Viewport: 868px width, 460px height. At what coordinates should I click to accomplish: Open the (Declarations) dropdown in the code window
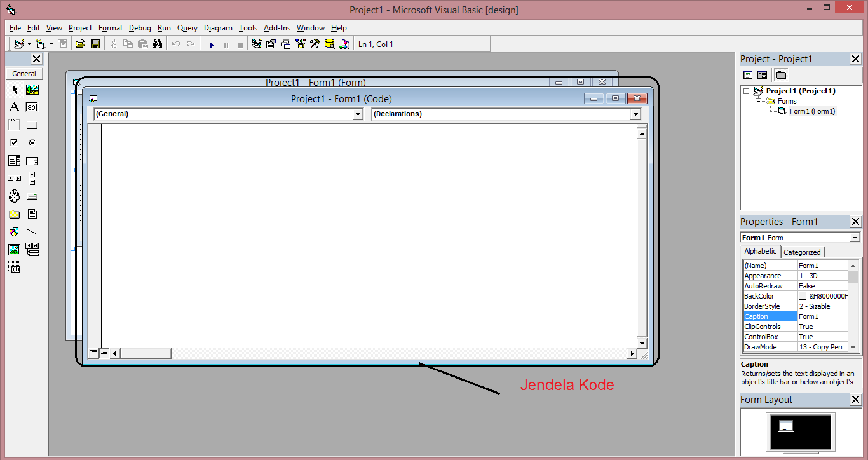pos(635,114)
